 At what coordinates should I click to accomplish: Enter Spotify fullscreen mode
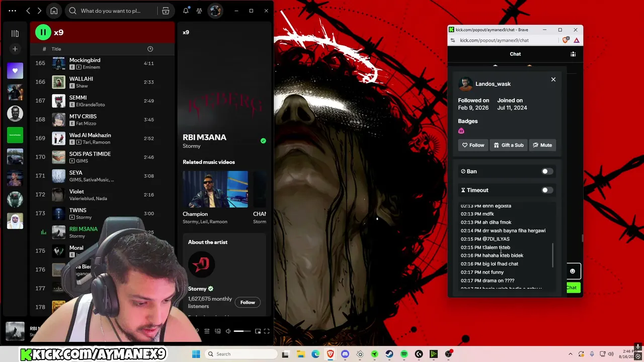[x=267, y=331]
